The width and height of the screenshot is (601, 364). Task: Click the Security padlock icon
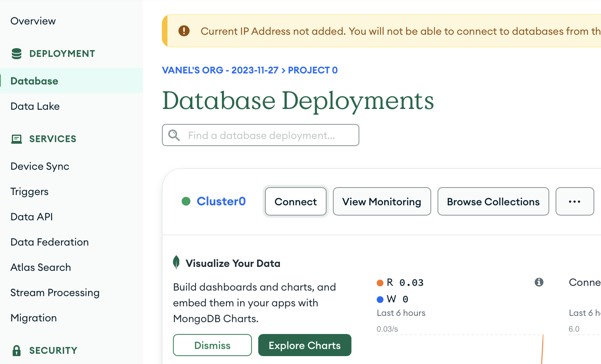[17, 351]
